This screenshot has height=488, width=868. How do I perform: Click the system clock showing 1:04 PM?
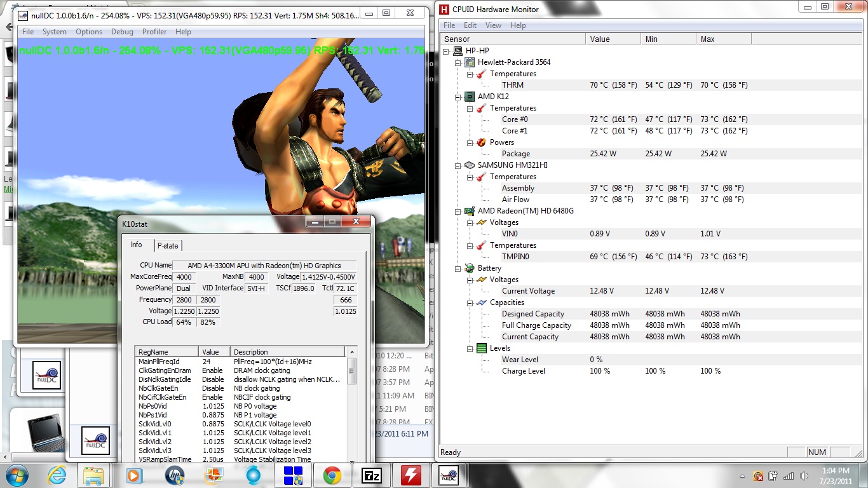tap(835, 476)
